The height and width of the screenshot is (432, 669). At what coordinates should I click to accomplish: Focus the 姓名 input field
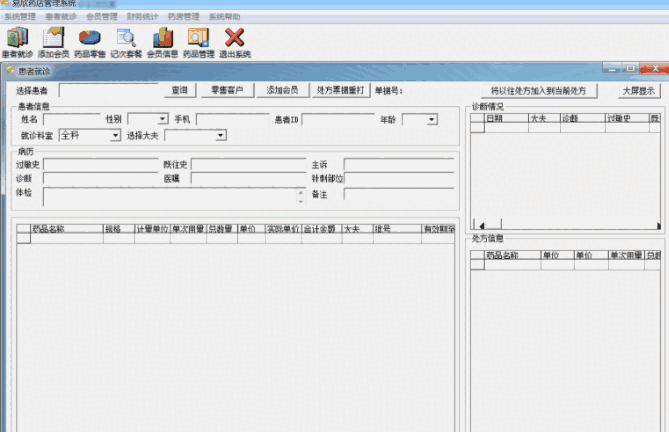72,119
